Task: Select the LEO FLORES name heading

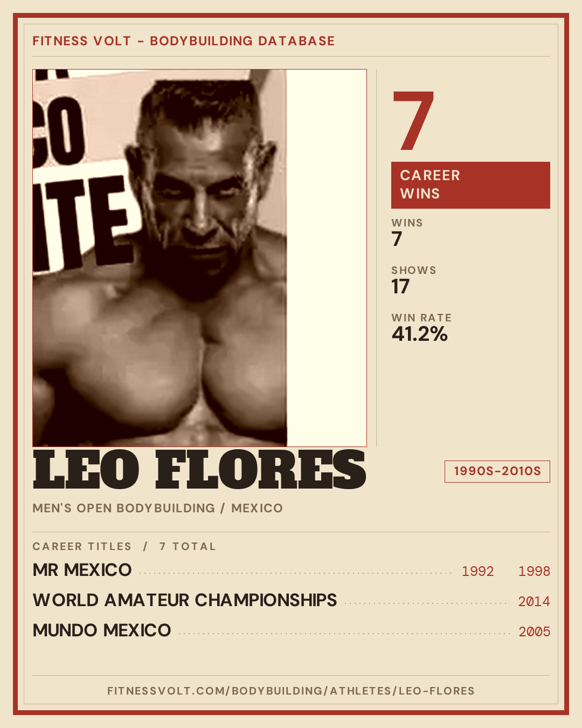Action: 199,470
